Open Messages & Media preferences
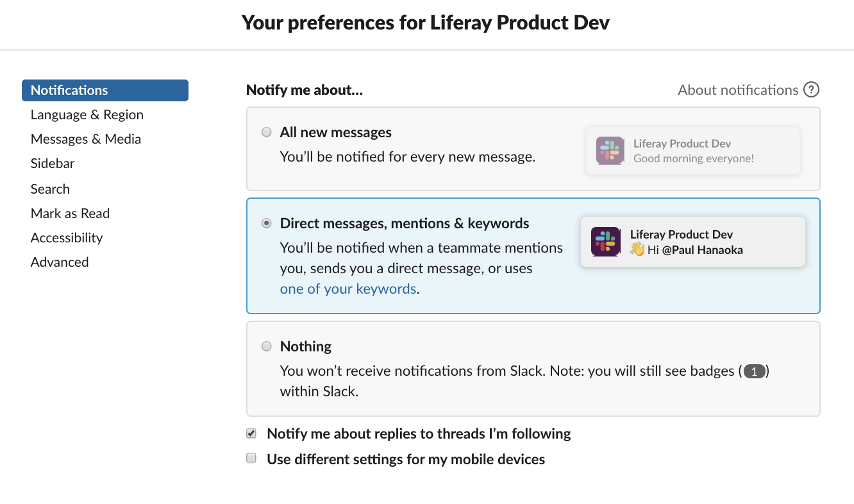854x504 pixels. [x=85, y=139]
